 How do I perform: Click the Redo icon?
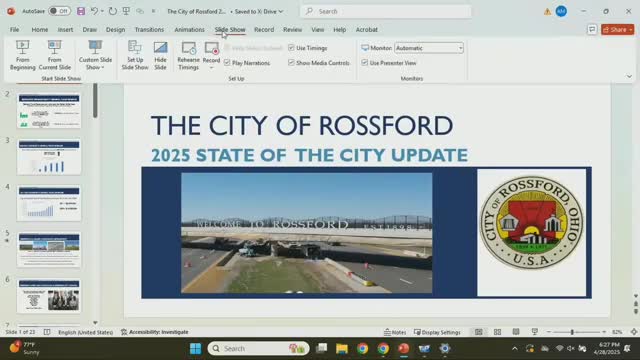pos(113,11)
